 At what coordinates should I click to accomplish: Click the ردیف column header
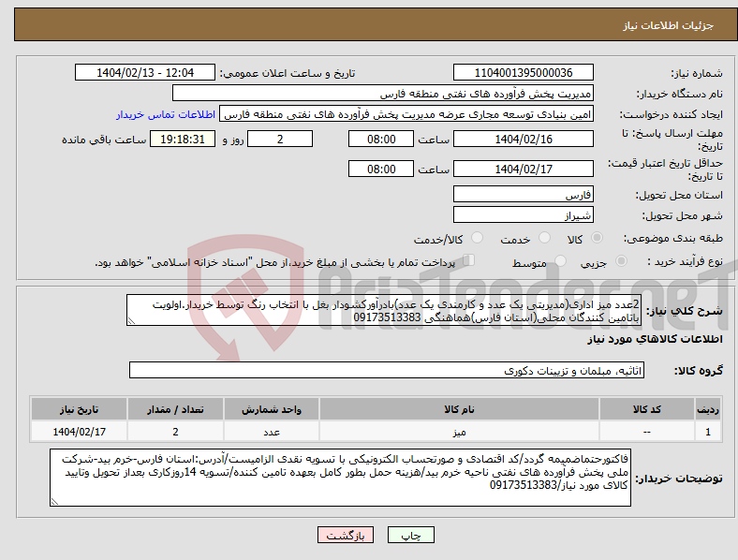click(708, 409)
